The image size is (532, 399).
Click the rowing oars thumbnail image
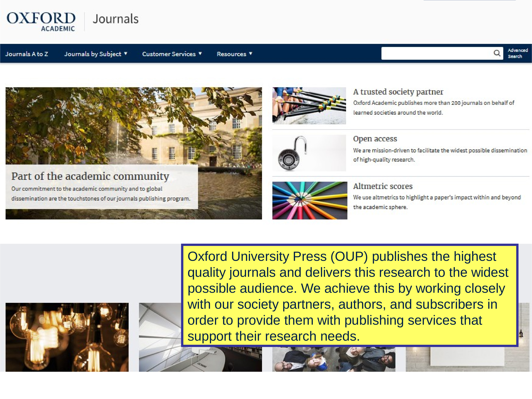click(309, 106)
